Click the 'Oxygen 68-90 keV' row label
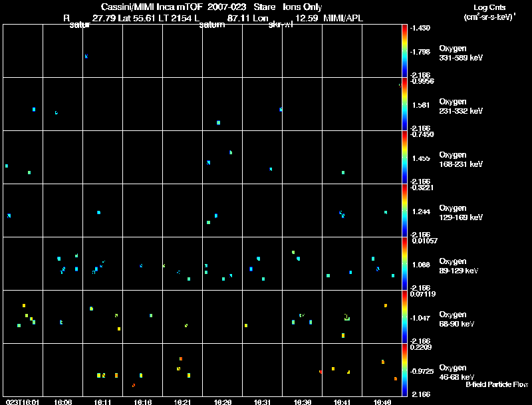 point(457,319)
